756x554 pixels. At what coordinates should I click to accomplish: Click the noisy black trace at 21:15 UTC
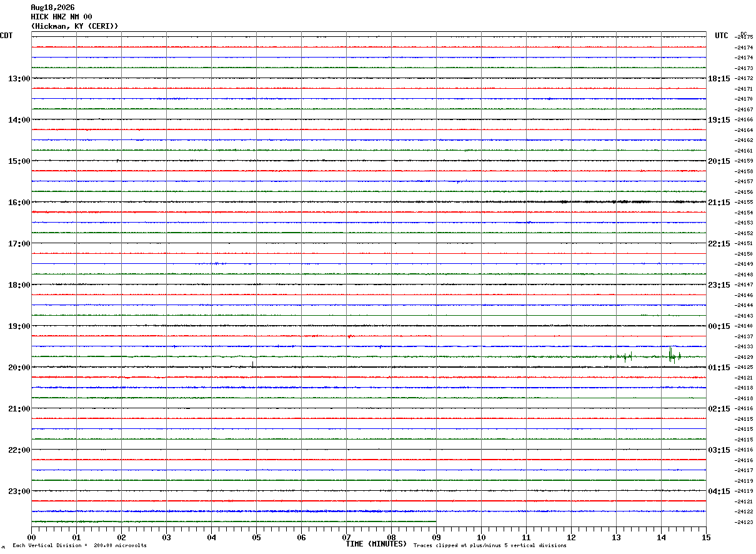coord(369,202)
